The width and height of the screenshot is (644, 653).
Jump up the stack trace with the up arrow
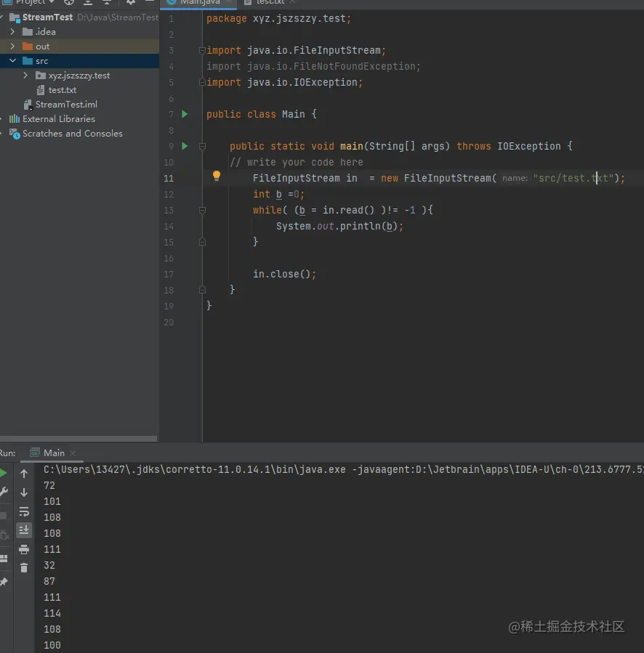point(24,474)
